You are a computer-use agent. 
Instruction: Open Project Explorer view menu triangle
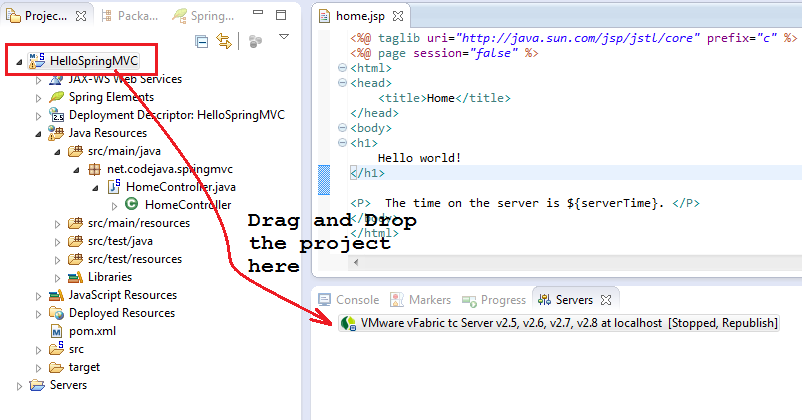click(284, 37)
